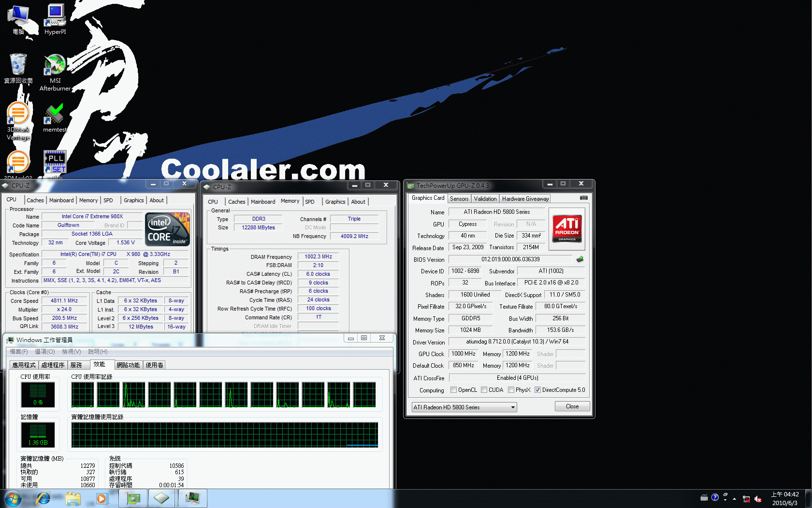Switch to Task Manager taskbar button
Image resolution: width=812 pixels, height=508 pixels.
click(x=192, y=498)
